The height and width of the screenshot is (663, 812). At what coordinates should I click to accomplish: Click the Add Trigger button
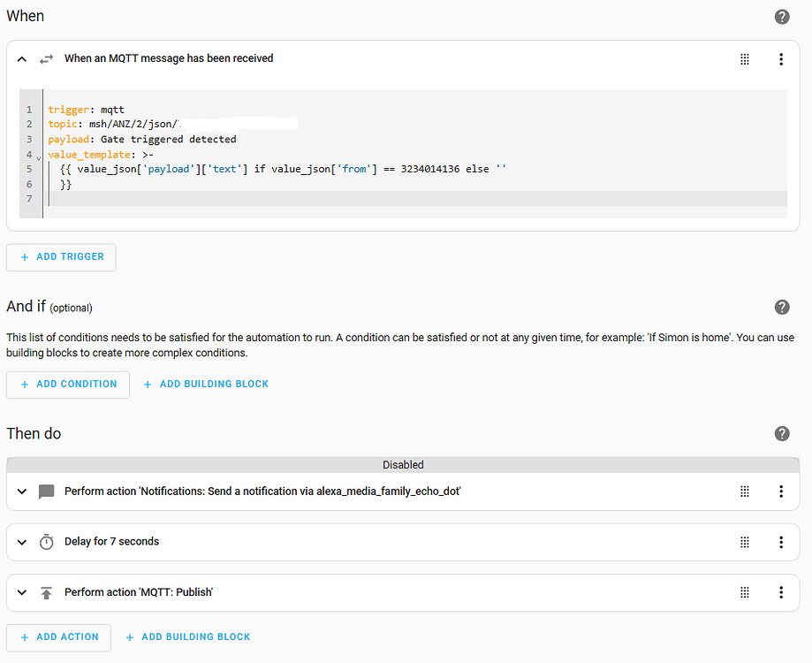pyautogui.click(x=61, y=257)
